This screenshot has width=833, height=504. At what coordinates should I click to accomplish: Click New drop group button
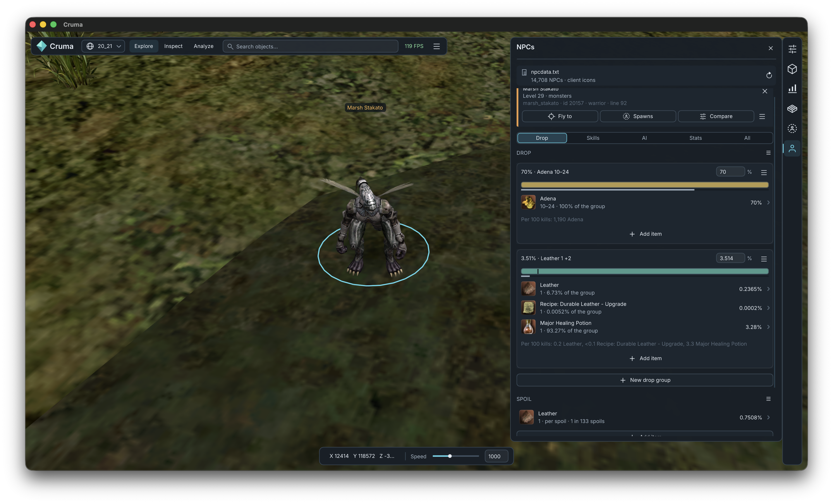(x=645, y=380)
